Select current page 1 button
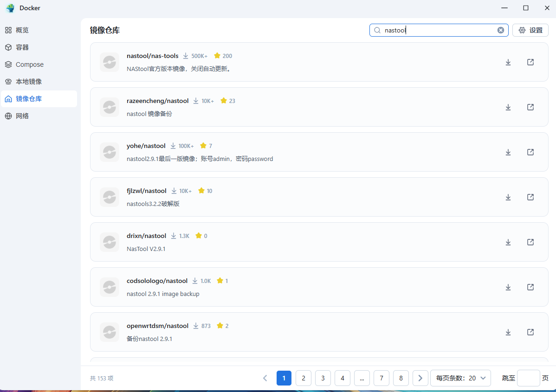This screenshot has width=556, height=392. coord(284,378)
